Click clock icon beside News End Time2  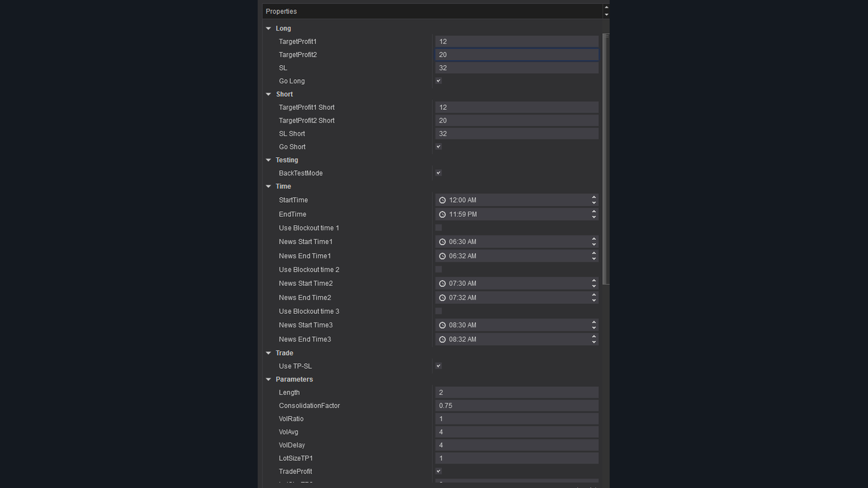point(442,298)
